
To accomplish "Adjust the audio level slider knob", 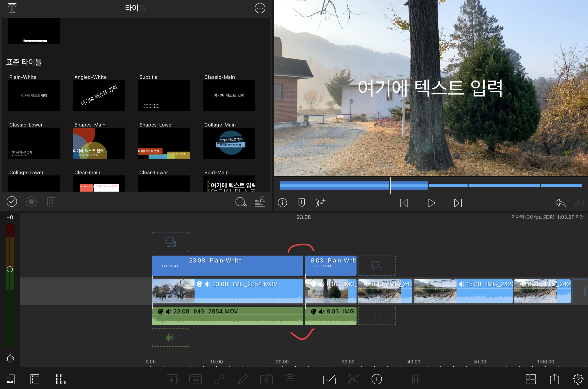I will pyautogui.click(x=10, y=269).
